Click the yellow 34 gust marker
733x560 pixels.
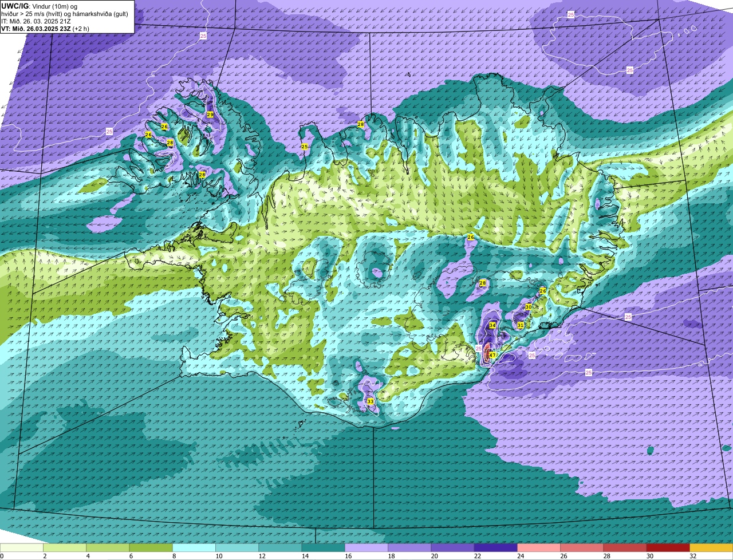pos(492,325)
